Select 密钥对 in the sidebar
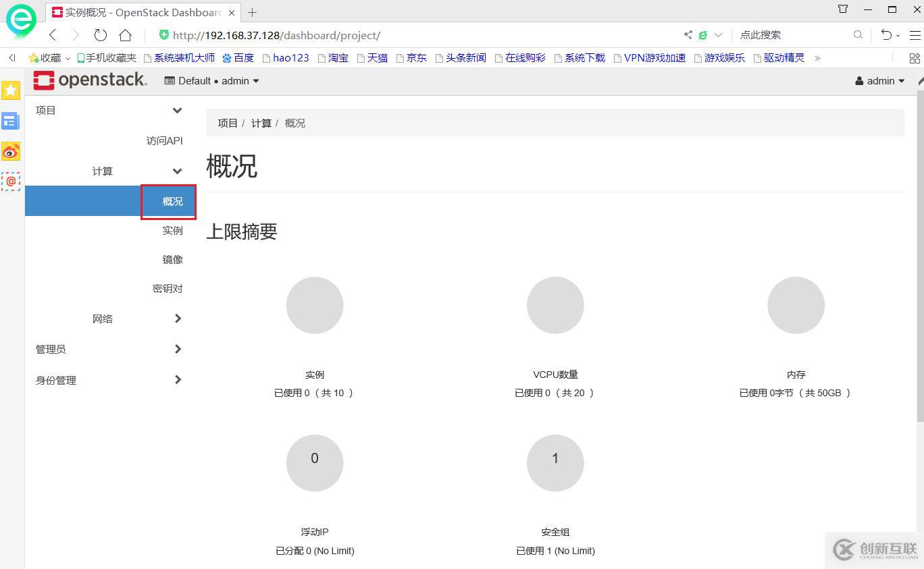Viewport: 924px width, 569px height. coord(168,288)
